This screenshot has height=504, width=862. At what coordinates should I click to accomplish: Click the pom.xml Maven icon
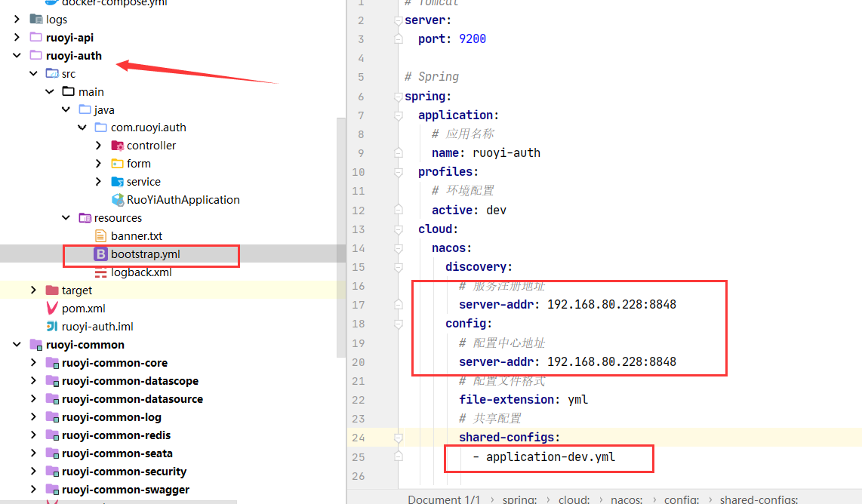click(52, 309)
